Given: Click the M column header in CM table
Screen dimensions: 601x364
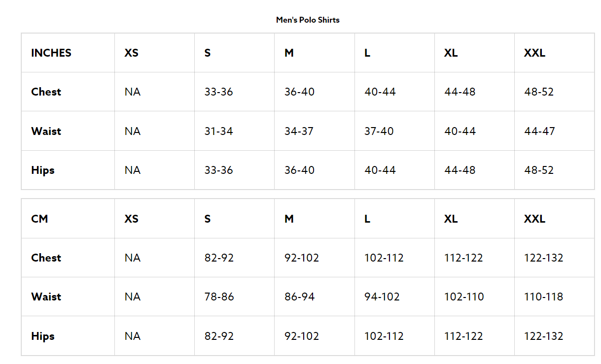Looking at the screenshot, I should tap(289, 219).
